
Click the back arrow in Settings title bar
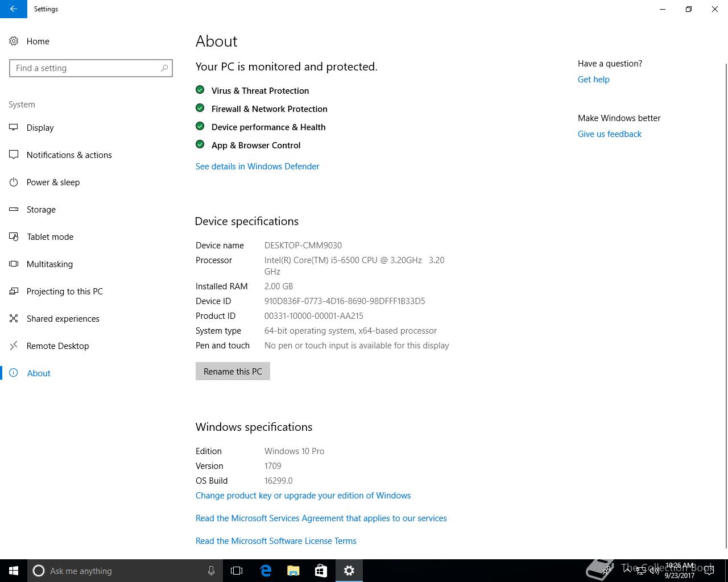[13, 9]
